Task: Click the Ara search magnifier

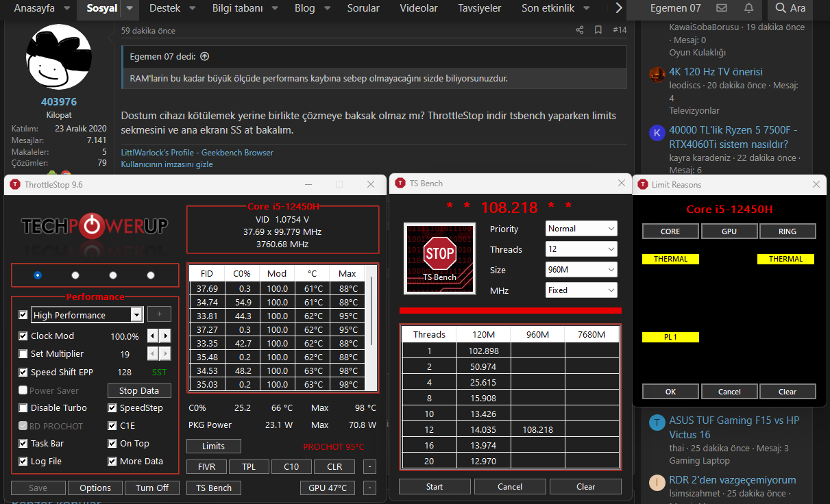Action: click(x=781, y=8)
